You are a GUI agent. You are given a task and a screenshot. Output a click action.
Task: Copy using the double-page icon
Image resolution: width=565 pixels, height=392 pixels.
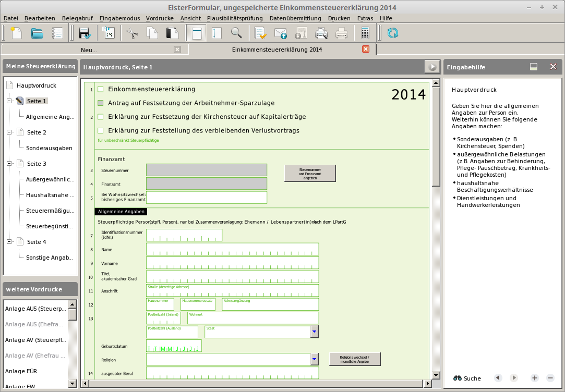(152, 33)
